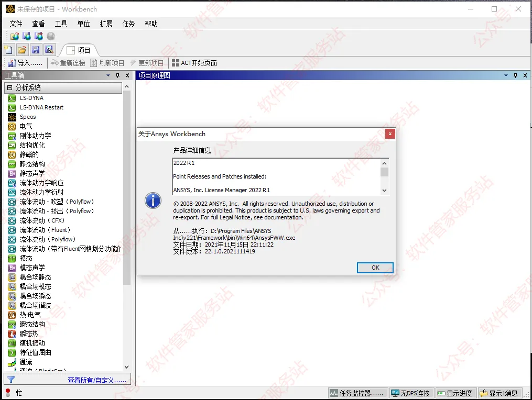532x400 pixels.
Task: Select the Speos system icon
Action: 12,117
